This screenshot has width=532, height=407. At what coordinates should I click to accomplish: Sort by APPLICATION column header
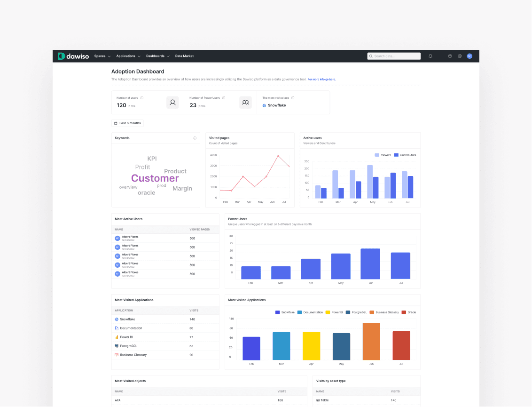(x=124, y=311)
